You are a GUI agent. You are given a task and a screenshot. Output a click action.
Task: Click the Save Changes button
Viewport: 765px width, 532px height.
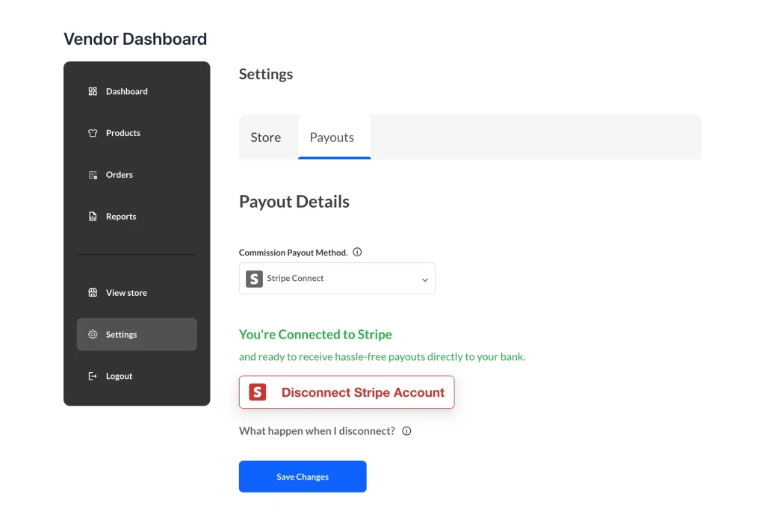(303, 477)
